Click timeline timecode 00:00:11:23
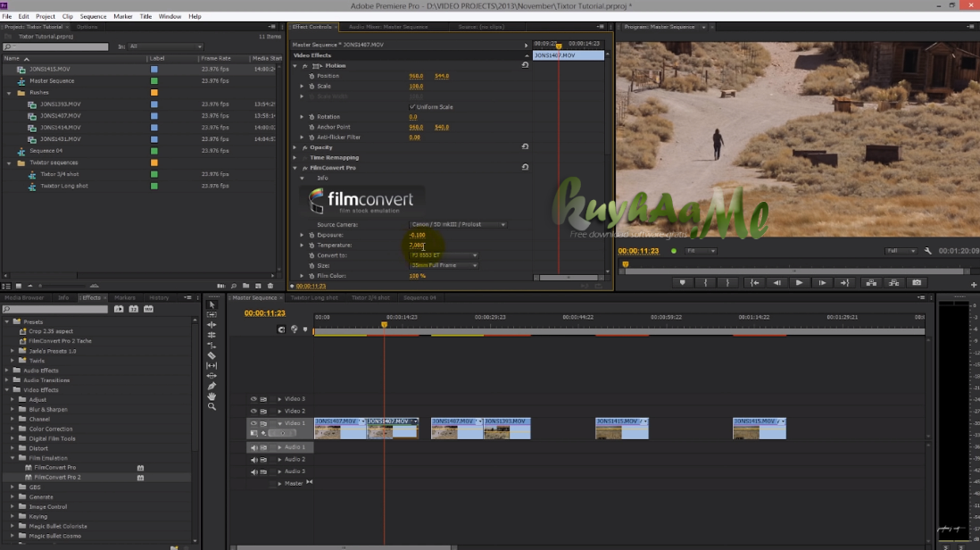The image size is (980, 550). (x=265, y=313)
